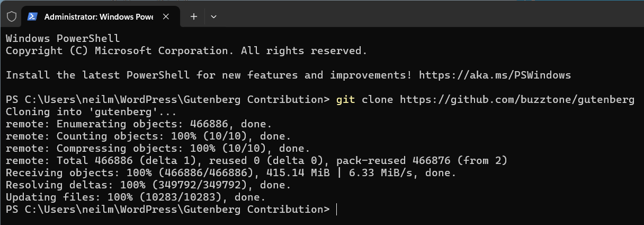Click the yellow git command word
The height and width of the screenshot is (225, 644).
[346, 99]
